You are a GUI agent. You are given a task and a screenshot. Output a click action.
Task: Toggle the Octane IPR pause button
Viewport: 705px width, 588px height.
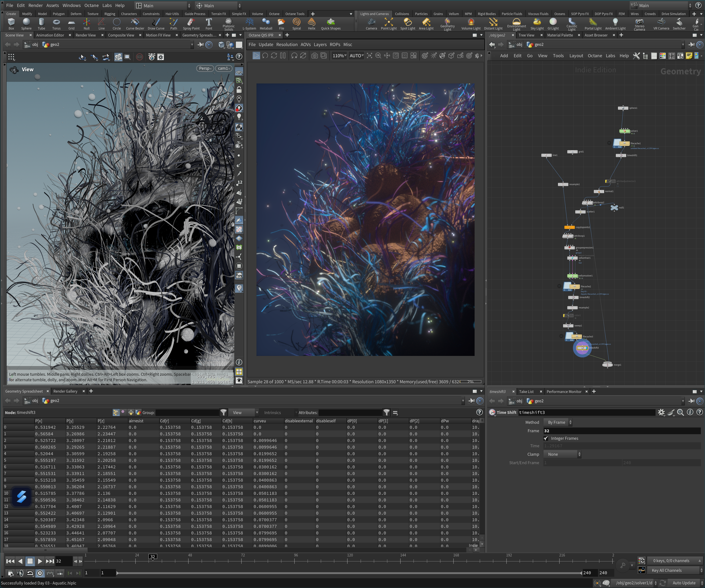(x=283, y=56)
